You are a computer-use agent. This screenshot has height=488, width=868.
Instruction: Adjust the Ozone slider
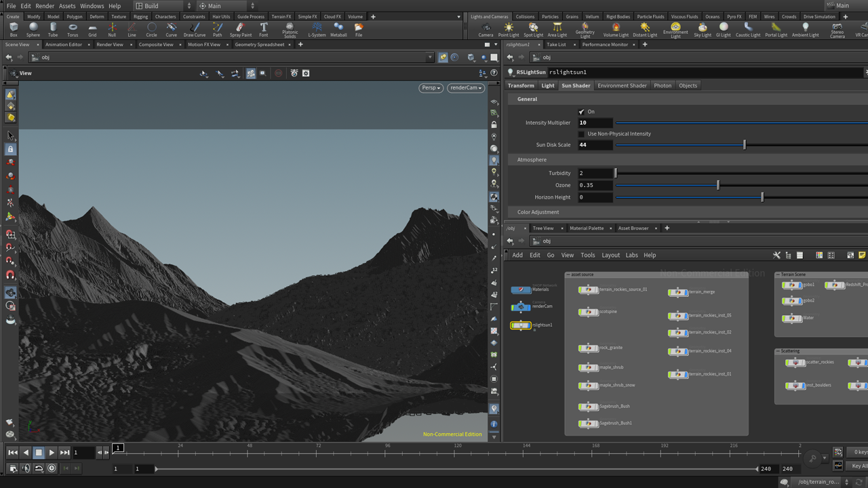(718, 185)
